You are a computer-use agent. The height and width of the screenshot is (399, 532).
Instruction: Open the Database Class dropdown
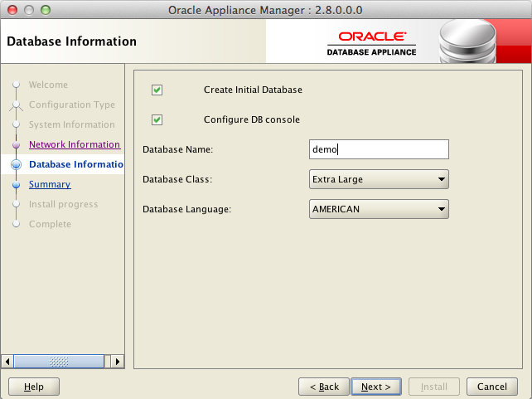[379, 179]
